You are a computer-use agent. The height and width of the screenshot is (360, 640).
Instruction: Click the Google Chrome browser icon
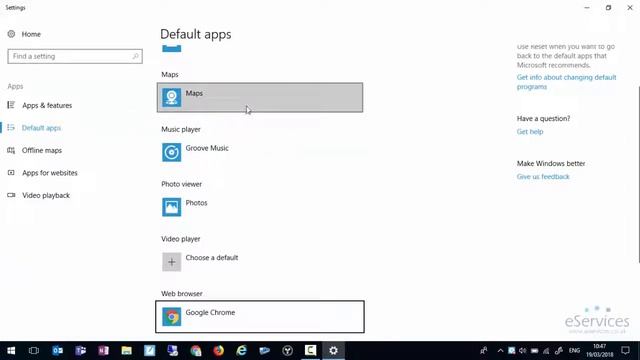[x=171, y=317]
